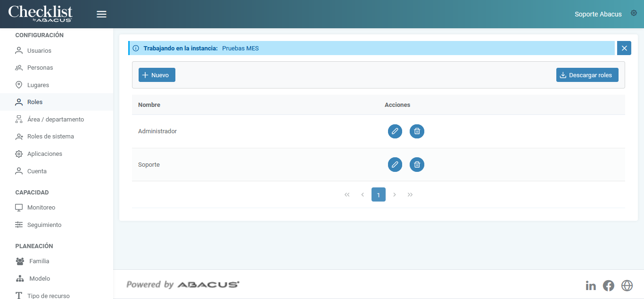This screenshot has width=644, height=299.
Task: Open Monitoreo under Capacidad
Action: pos(41,208)
